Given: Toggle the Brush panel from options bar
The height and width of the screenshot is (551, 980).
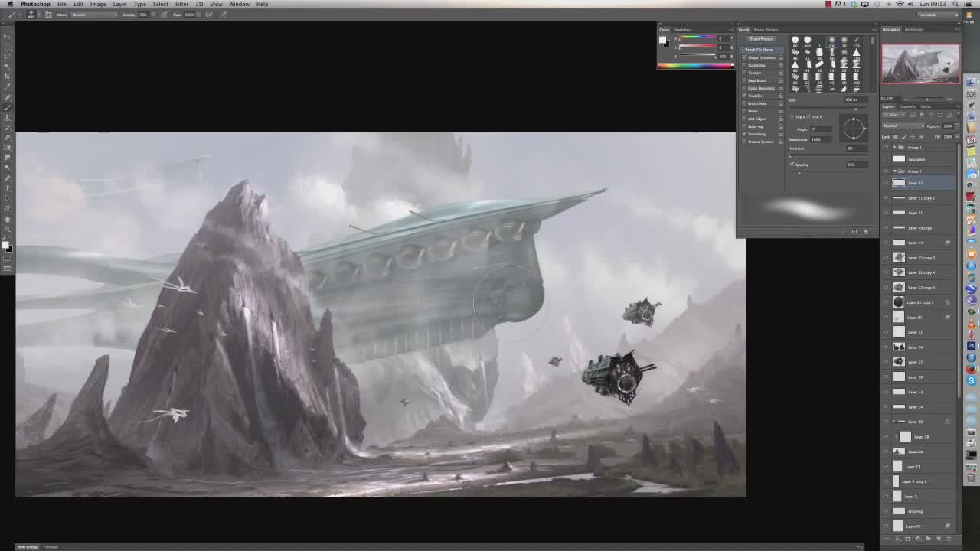Looking at the screenshot, I should point(48,15).
